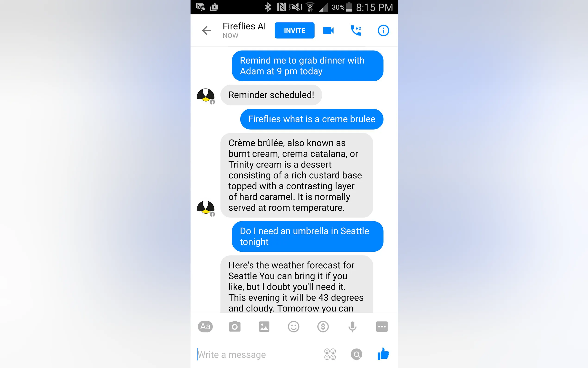Viewport: 588px width, 368px height.
Task: Record a voice message with microphone
Action: 352,327
